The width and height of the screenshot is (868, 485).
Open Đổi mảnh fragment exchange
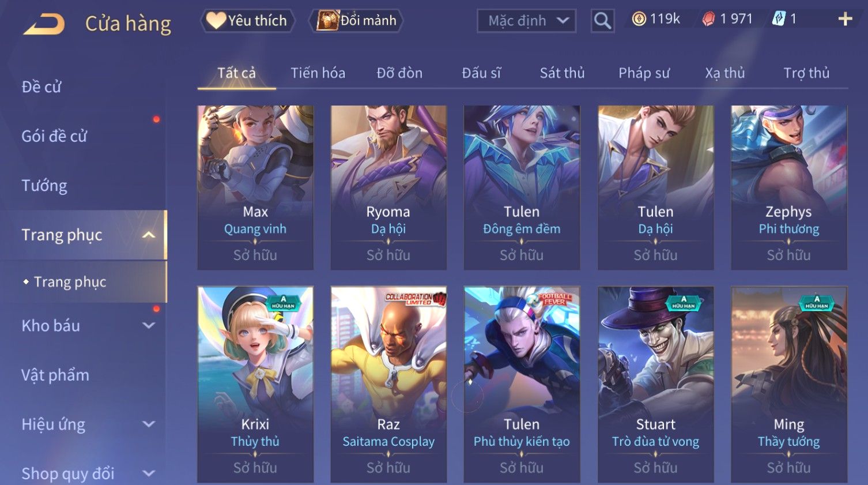(356, 21)
